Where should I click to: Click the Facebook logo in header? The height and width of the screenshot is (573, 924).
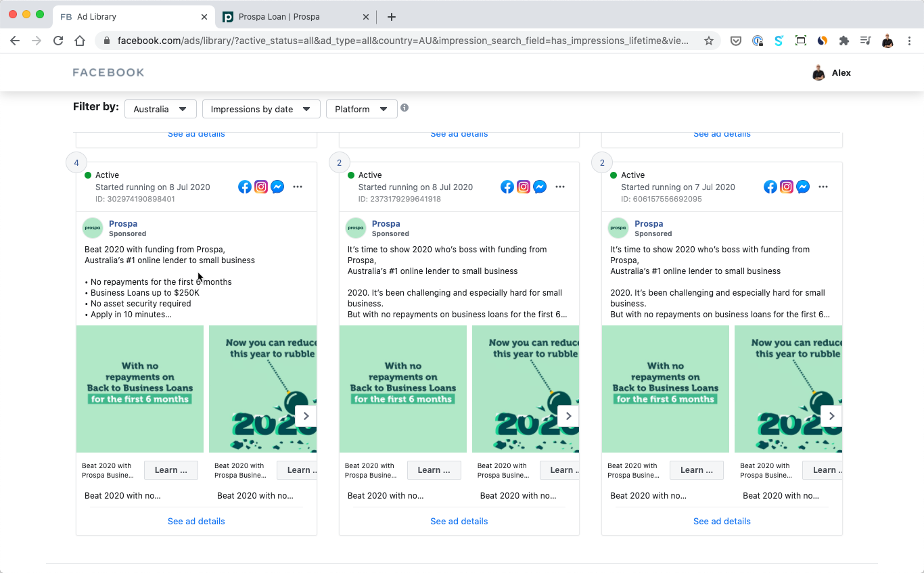tap(108, 72)
